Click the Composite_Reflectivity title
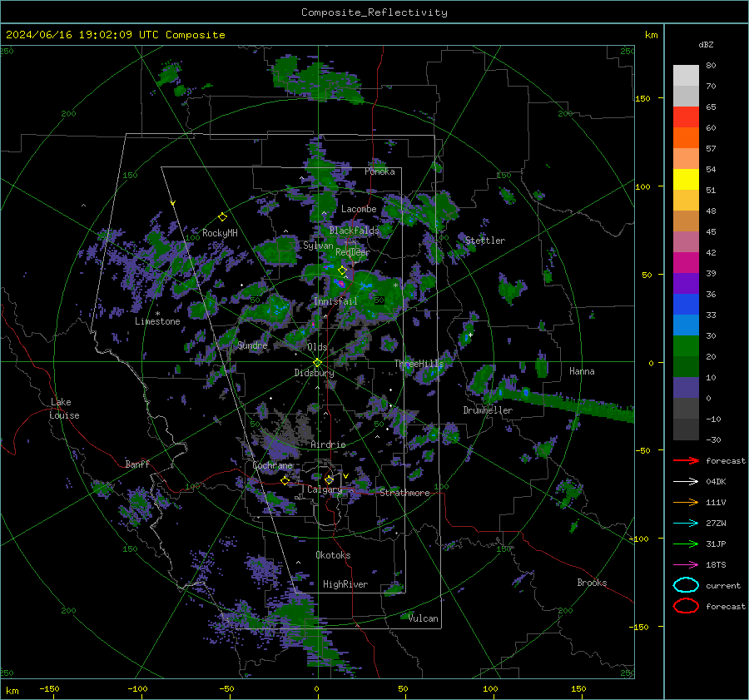Screen dimensions: 749x700 (x=374, y=12)
